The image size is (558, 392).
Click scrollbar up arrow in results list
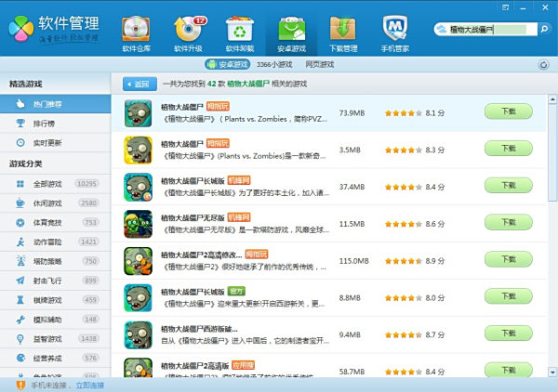point(552,99)
